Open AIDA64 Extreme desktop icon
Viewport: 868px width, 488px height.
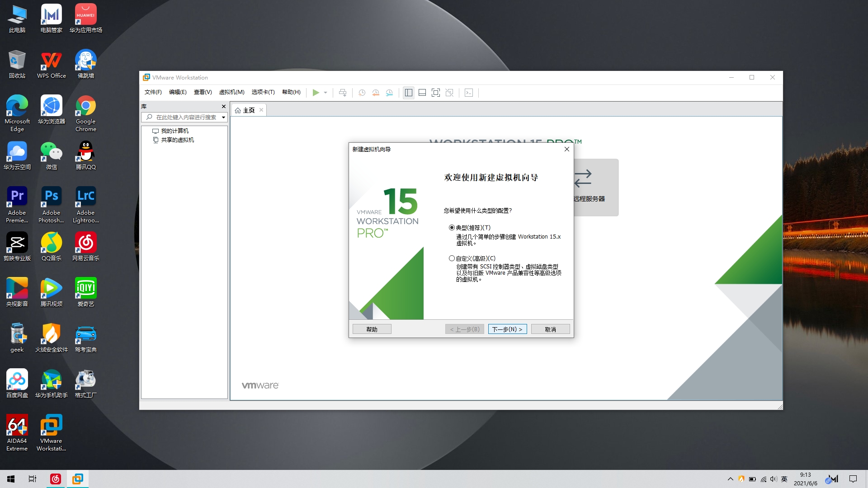pos(17,433)
